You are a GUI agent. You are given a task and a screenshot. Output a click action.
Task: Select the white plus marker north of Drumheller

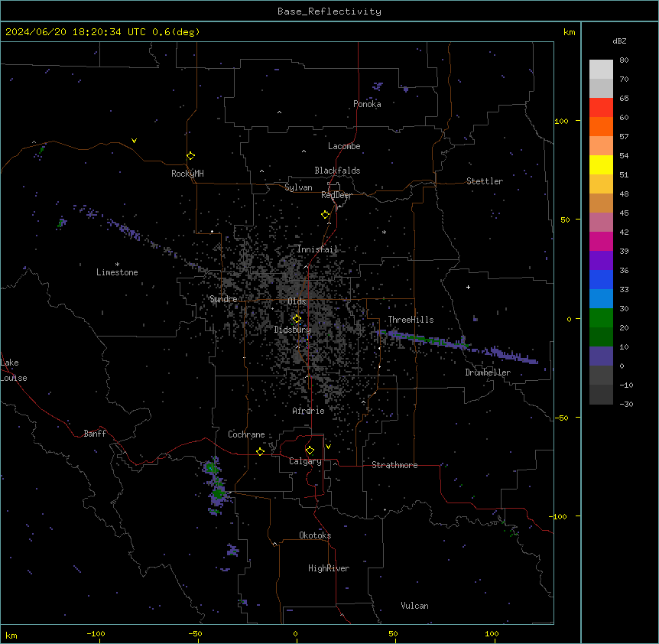[468, 287]
